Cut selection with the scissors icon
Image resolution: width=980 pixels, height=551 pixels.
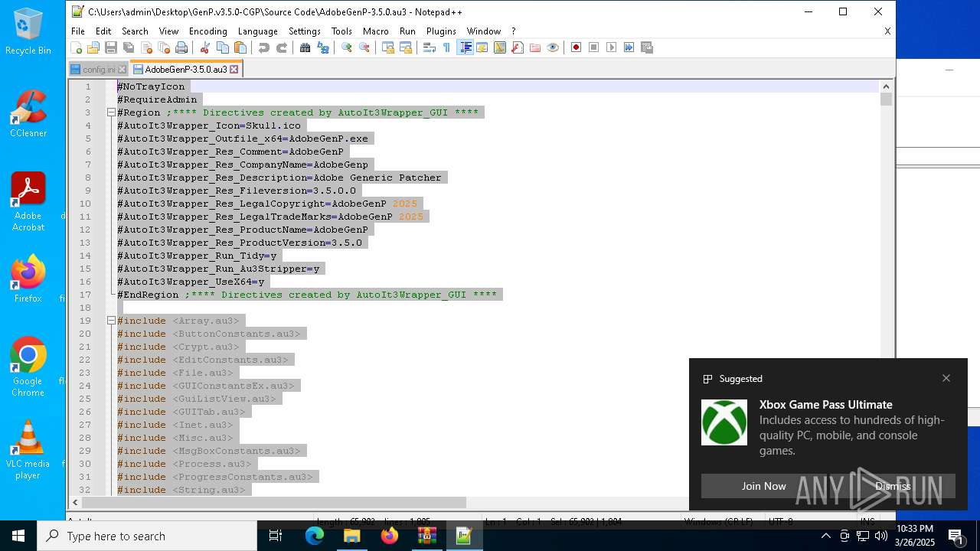click(x=205, y=47)
